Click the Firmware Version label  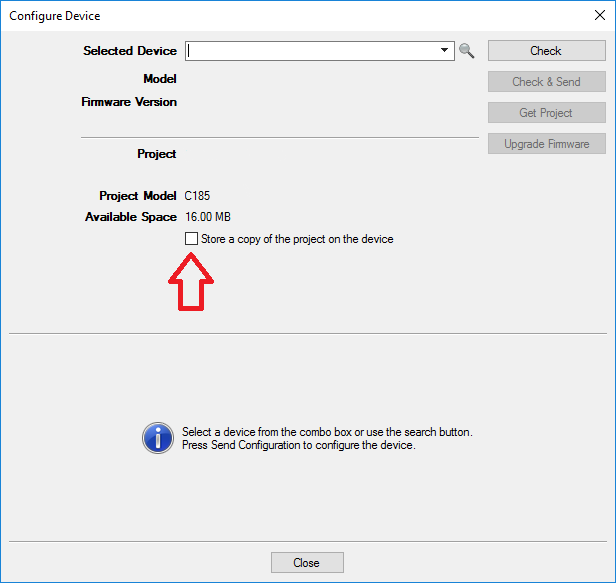129,102
